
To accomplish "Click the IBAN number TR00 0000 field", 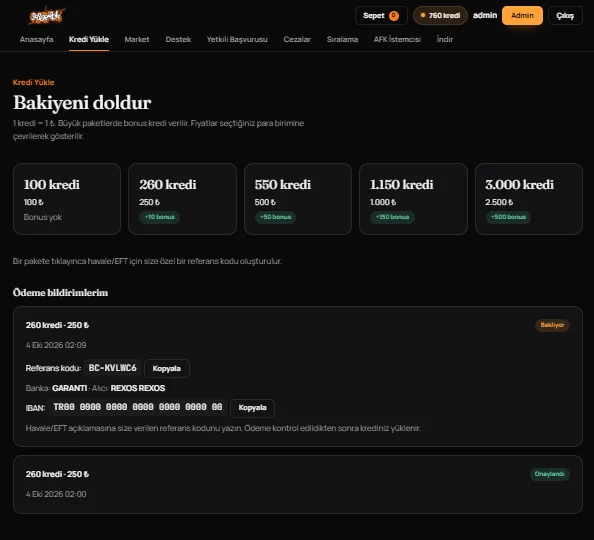I will pos(138,407).
